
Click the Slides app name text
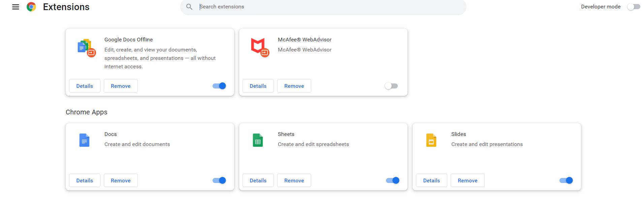click(459, 134)
